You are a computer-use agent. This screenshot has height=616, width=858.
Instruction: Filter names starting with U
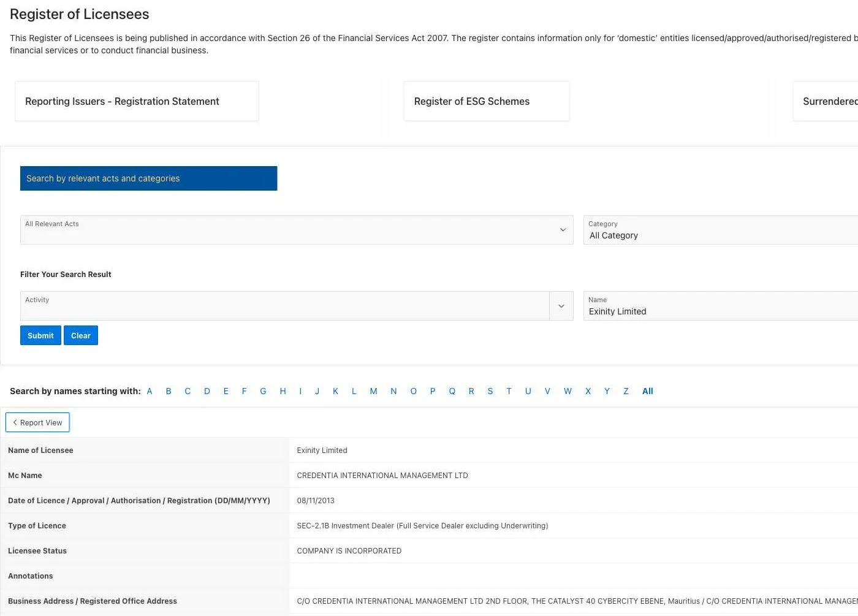click(528, 391)
